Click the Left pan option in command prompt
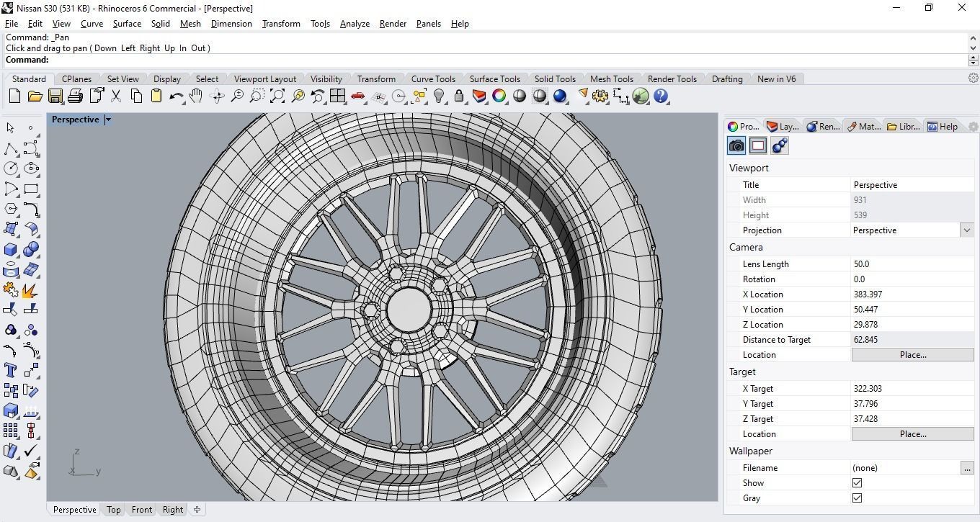The height and width of the screenshot is (522, 980). [x=128, y=48]
